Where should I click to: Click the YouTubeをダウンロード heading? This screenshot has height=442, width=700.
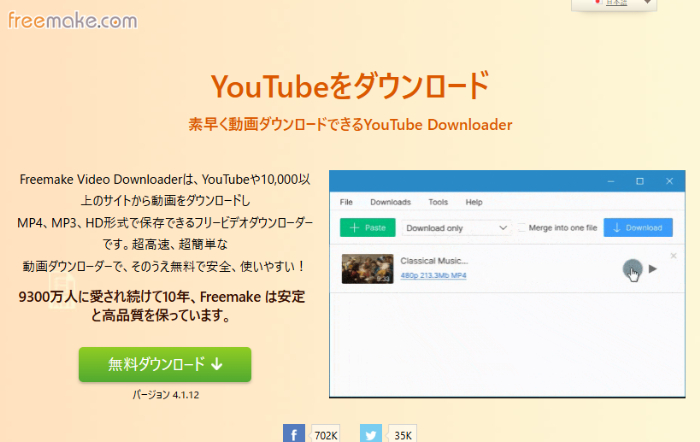click(350, 86)
